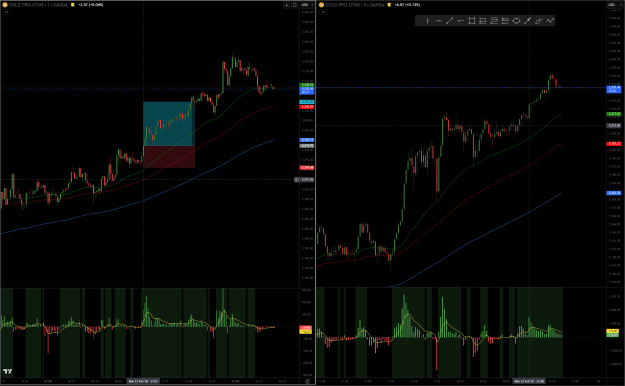Click the highlighted date label on right time axis
This screenshot has height=386, width=625.
click(529, 381)
